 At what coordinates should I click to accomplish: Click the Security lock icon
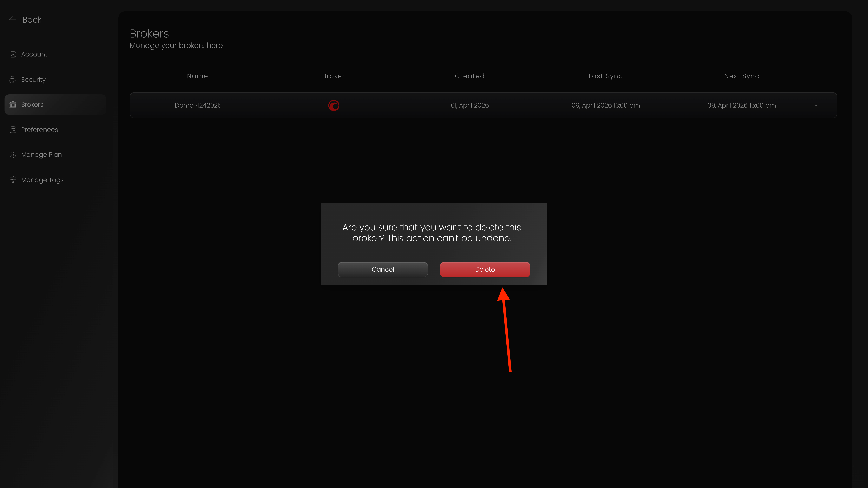[x=13, y=80]
